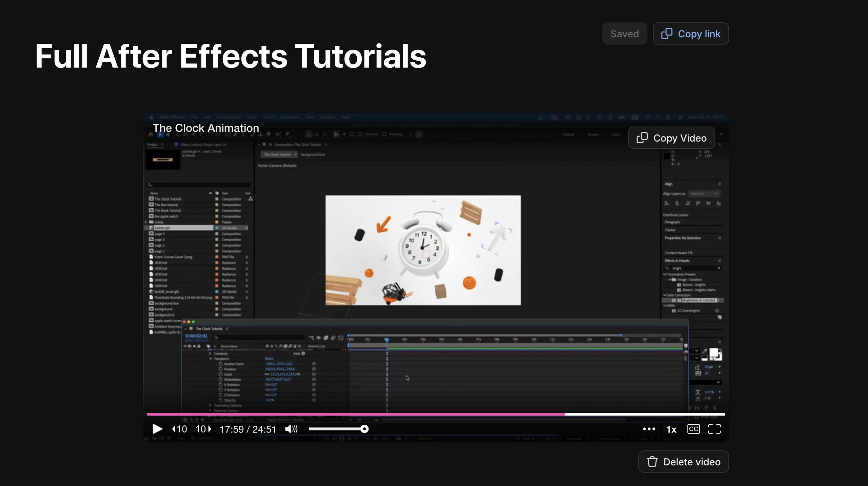Rewind the video 10 seconds
The height and width of the screenshot is (486, 868).
pos(179,429)
